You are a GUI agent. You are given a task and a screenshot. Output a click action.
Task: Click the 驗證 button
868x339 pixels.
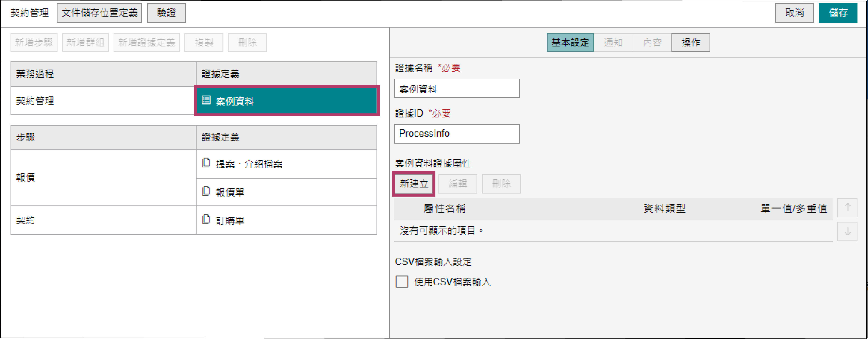166,13
